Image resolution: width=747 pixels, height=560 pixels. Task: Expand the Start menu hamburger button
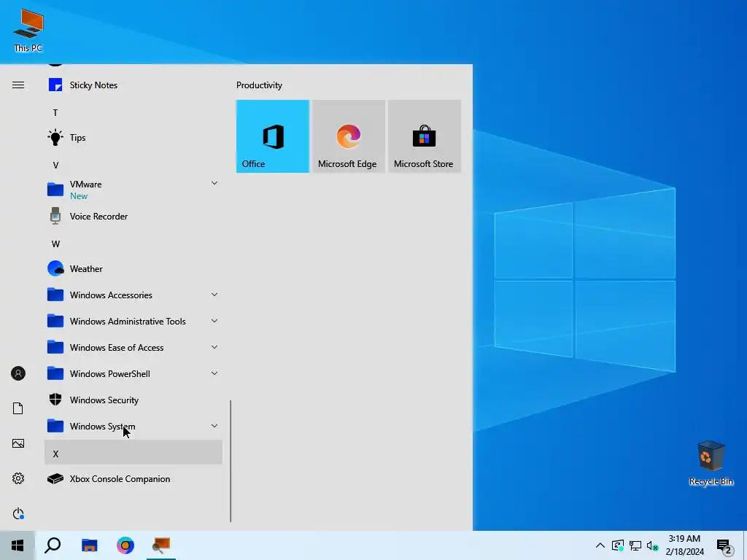[18, 85]
